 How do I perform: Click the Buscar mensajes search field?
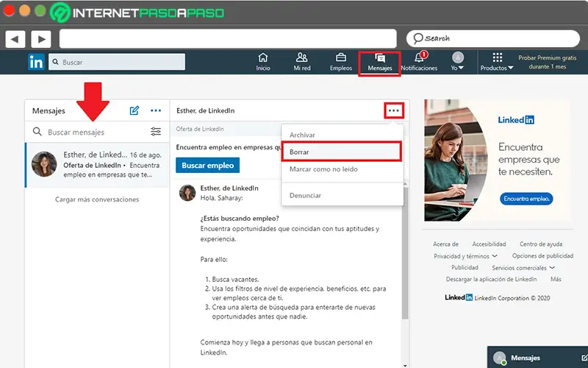[x=97, y=132]
